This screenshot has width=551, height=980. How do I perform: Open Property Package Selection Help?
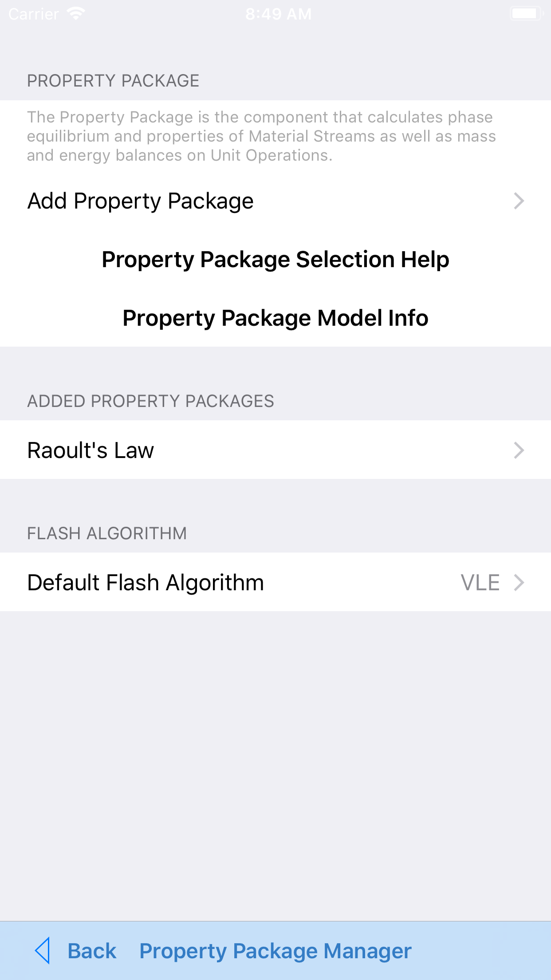pyautogui.click(x=275, y=259)
